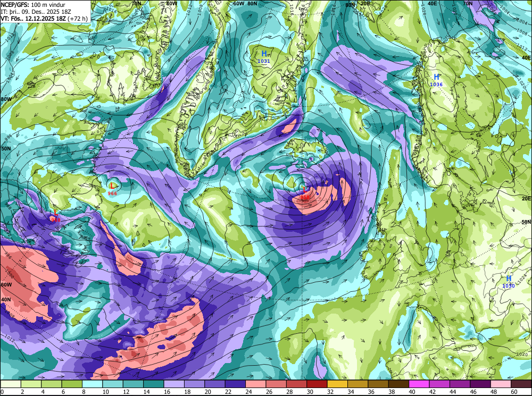
Task: Click the low pressure value 958
Action: click(x=305, y=197)
